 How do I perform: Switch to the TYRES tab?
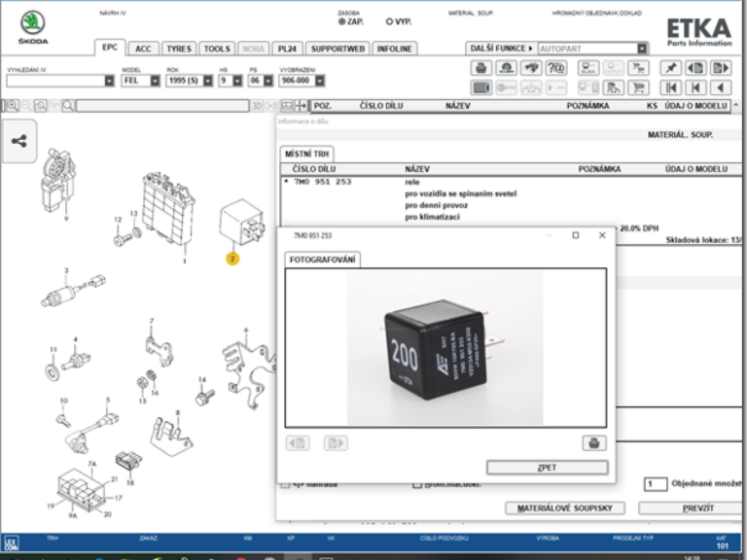[x=179, y=49]
